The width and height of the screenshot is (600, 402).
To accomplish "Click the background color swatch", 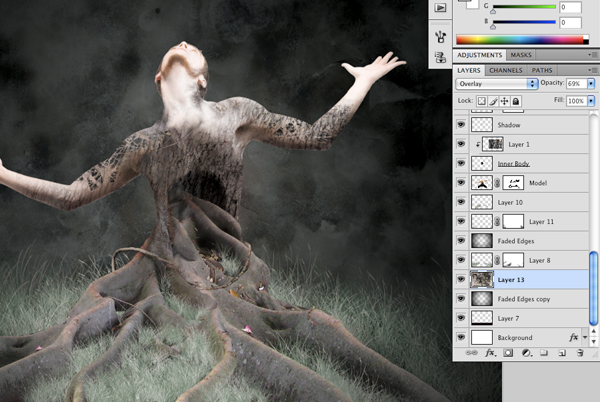I will (472, 5).
